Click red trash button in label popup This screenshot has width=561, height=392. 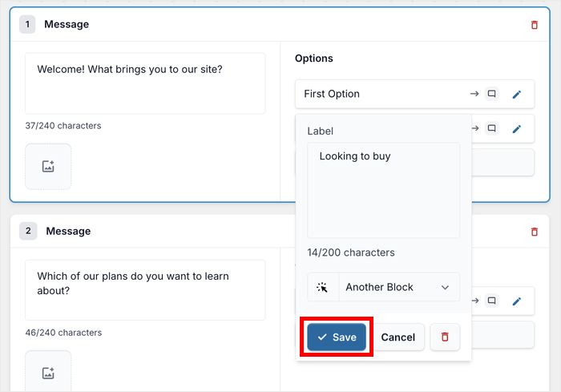(445, 337)
